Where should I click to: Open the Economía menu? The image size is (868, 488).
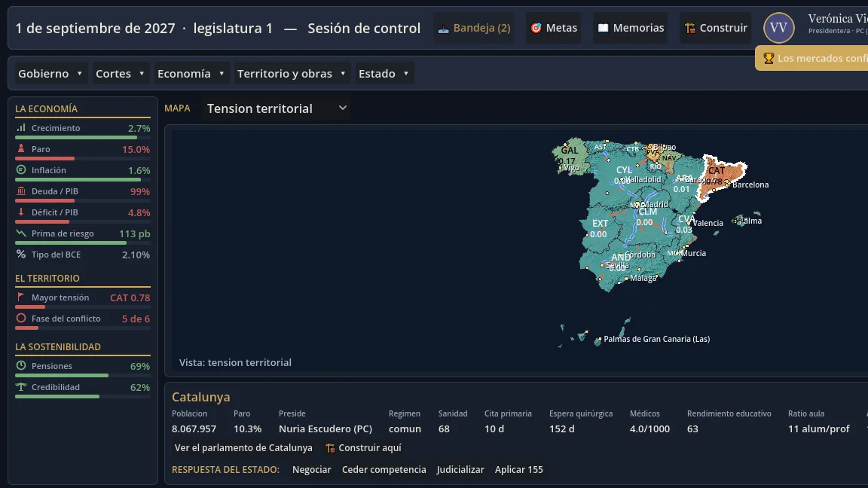(x=191, y=74)
